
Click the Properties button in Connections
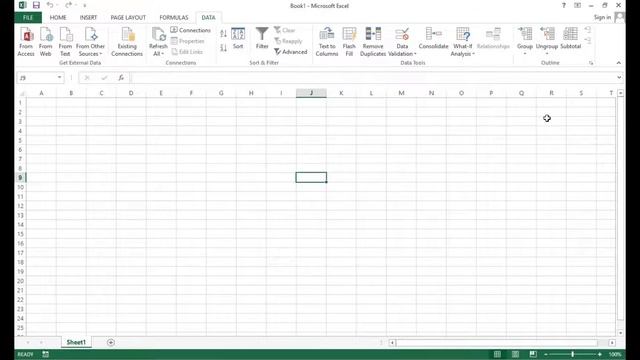[188, 41]
